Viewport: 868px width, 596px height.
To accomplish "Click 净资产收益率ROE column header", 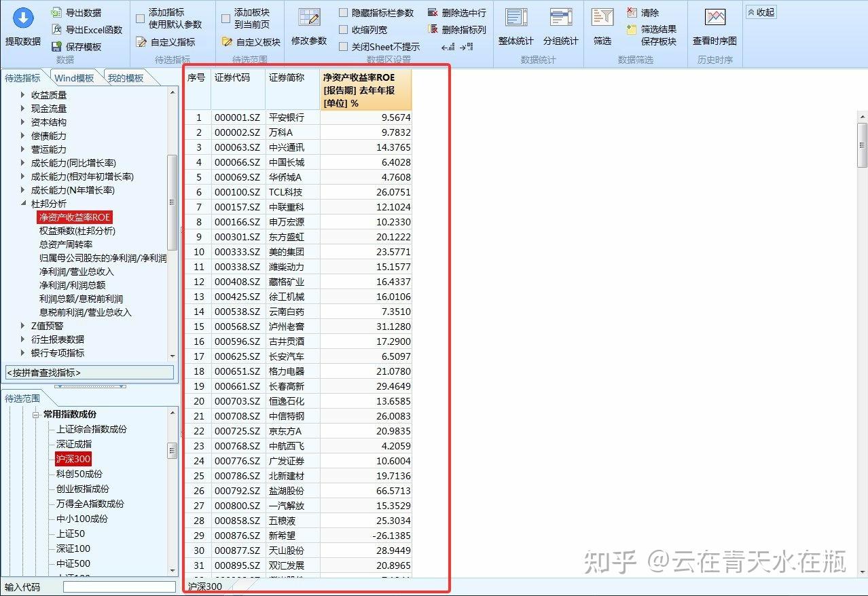I will tap(366, 88).
